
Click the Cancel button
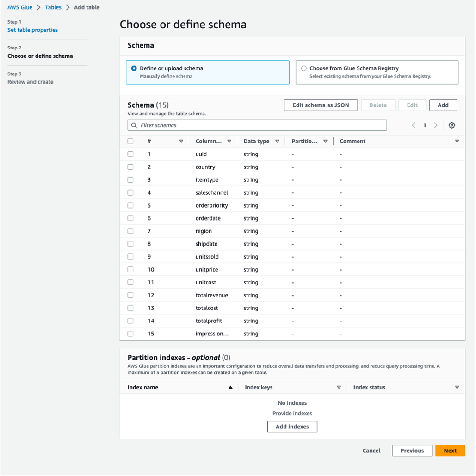tap(371, 451)
